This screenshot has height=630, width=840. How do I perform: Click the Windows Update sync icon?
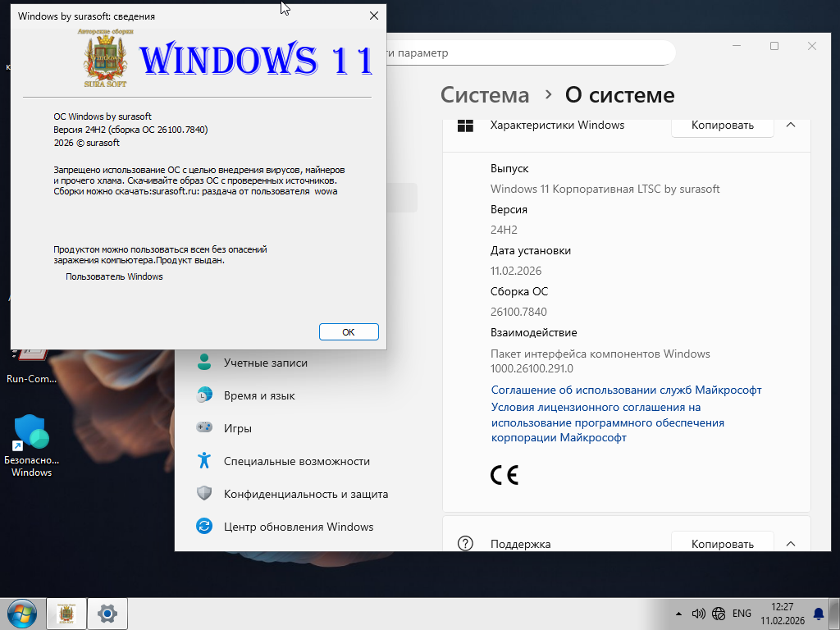pos(204,526)
